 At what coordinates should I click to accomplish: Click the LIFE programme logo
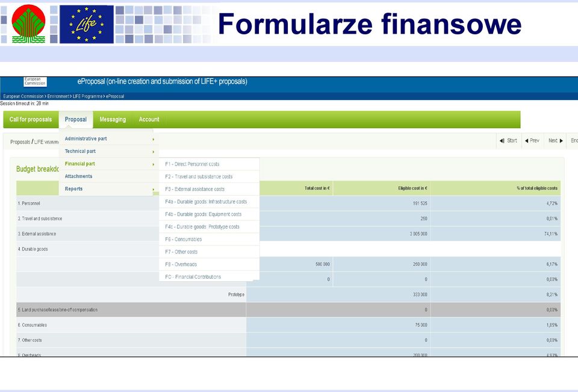coord(87,24)
